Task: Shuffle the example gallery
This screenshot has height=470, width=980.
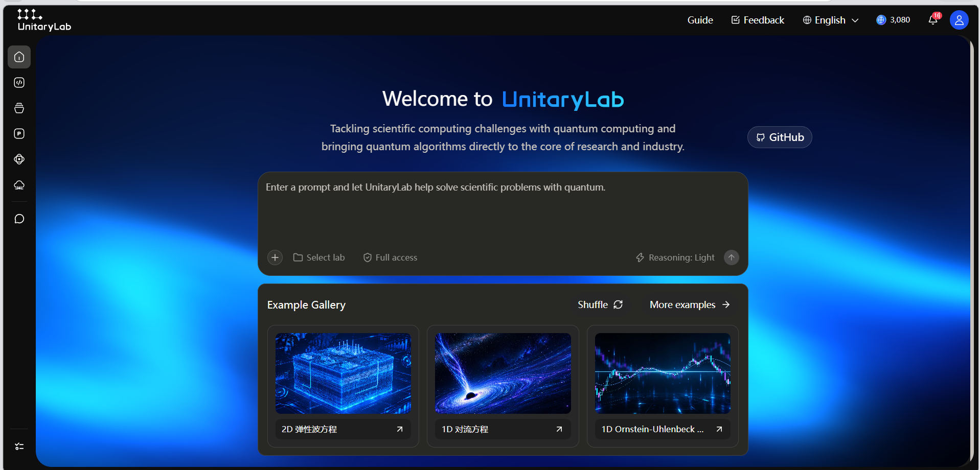Action: click(x=600, y=304)
